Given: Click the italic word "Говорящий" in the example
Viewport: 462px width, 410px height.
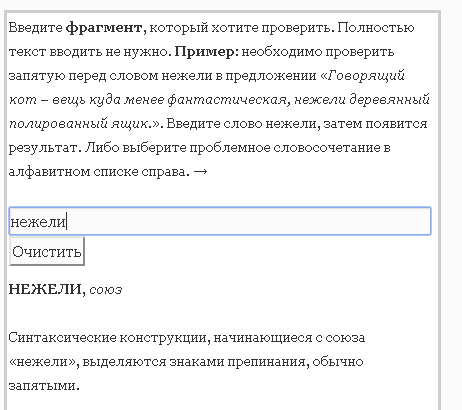Looking at the screenshot, I should [x=366, y=76].
